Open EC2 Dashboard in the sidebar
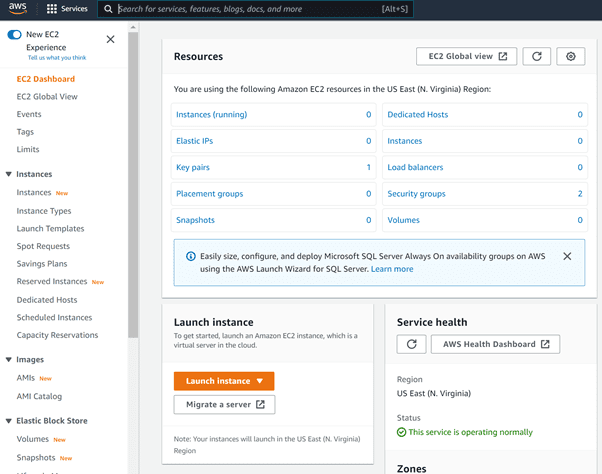 point(46,79)
